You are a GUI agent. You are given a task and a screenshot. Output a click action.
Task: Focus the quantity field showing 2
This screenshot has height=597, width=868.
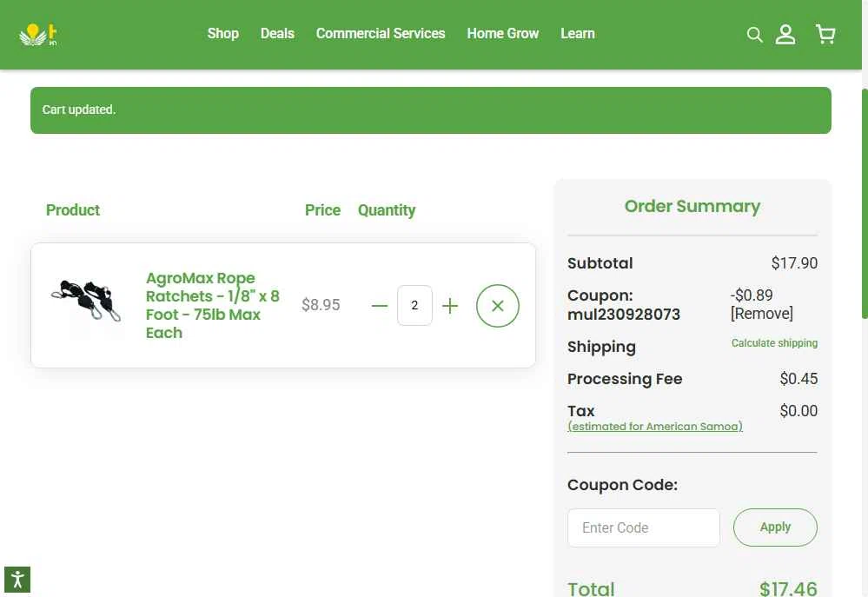pyautogui.click(x=414, y=305)
